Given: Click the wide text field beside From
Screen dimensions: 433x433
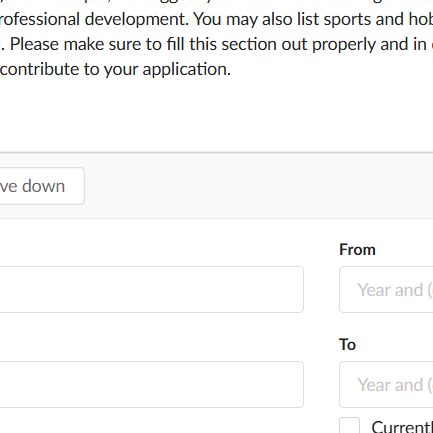Looking at the screenshot, I should point(152,289).
